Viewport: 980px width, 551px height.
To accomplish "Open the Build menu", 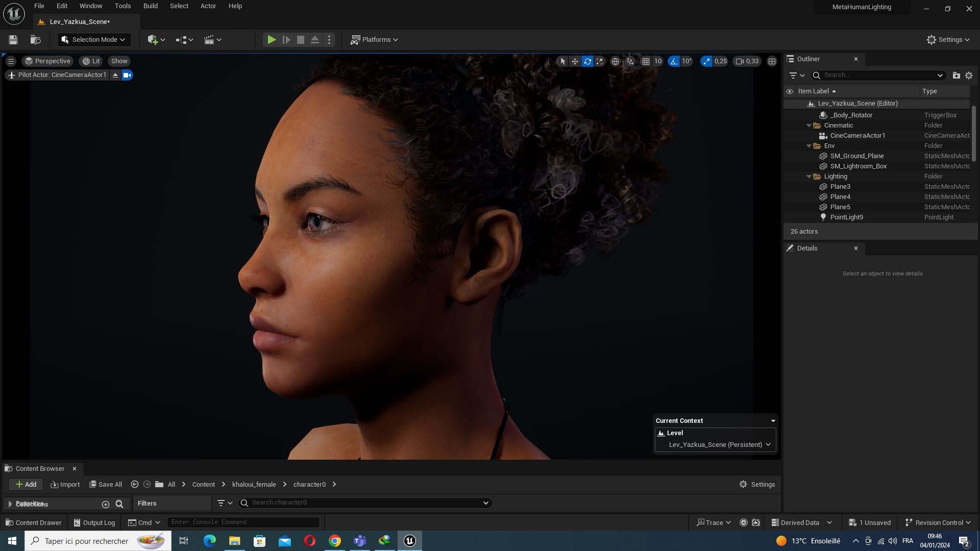I will (x=151, y=6).
